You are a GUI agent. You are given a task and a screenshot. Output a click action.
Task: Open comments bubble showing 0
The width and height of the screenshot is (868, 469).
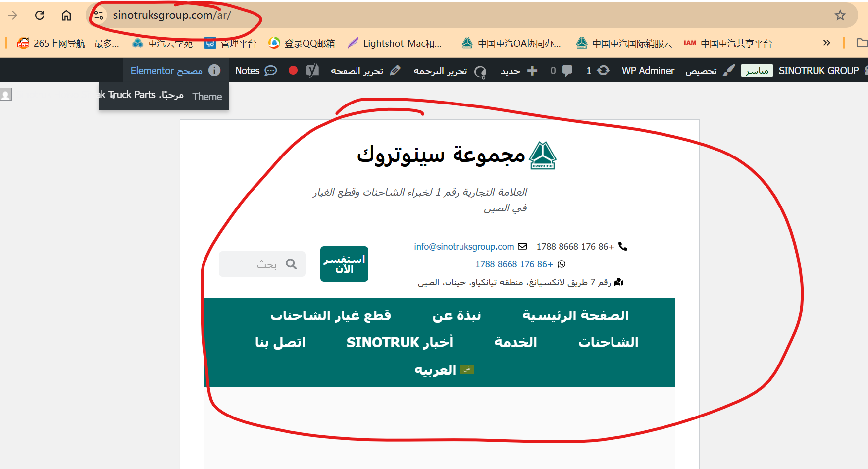[562, 71]
